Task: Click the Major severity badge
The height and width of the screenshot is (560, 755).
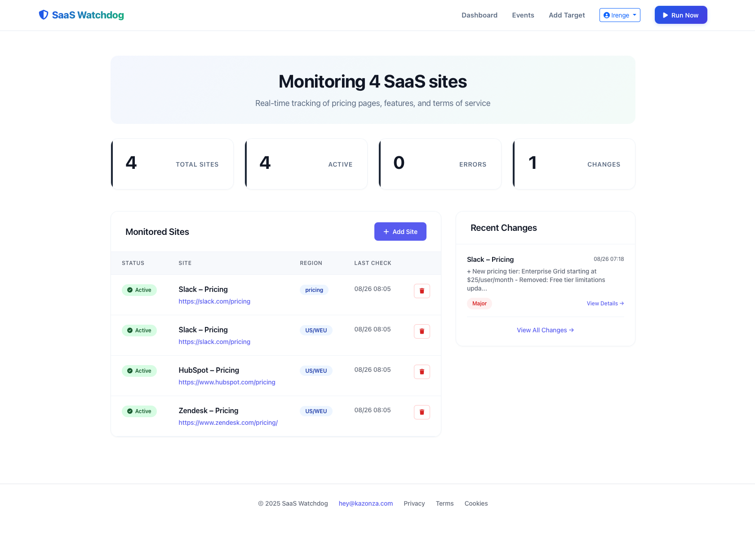Action: [479, 304]
